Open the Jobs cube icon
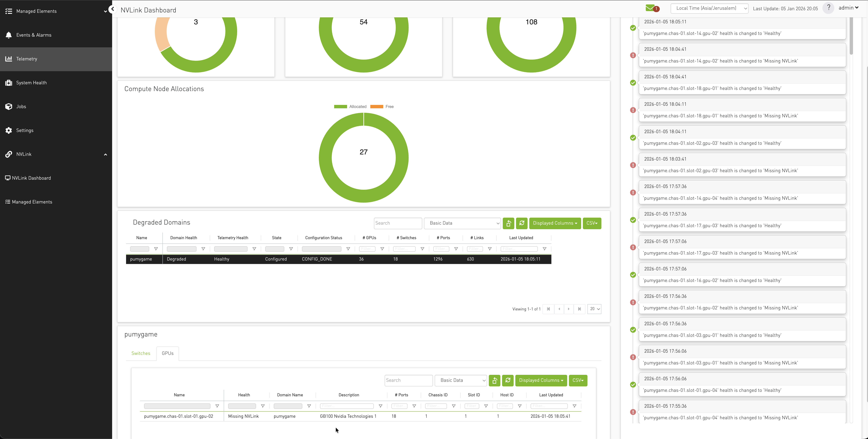 coord(9,107)
